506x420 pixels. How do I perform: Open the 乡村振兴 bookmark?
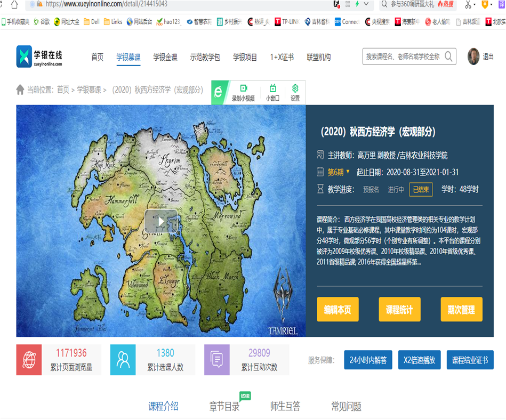[x=229, y=22]
